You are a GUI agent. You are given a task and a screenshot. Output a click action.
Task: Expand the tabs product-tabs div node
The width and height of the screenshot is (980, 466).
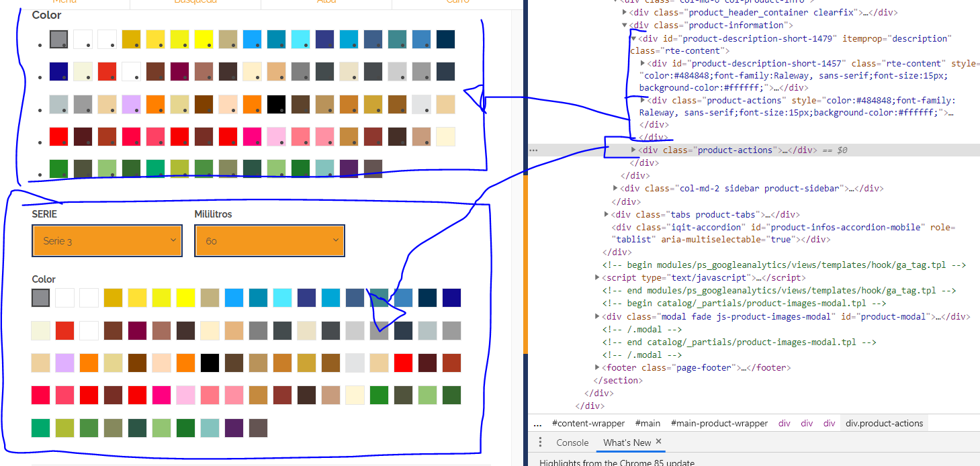pyautogui.click(x=607, y=214)
